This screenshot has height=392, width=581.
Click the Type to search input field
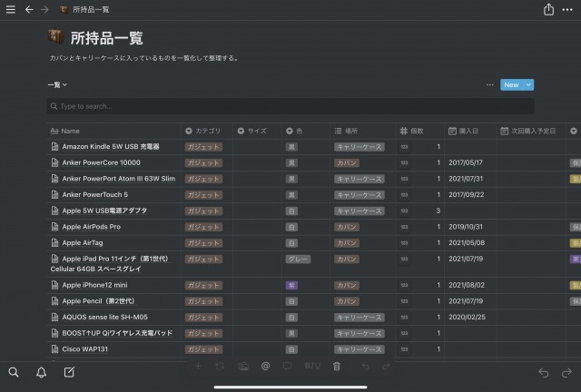pos(290,106)
